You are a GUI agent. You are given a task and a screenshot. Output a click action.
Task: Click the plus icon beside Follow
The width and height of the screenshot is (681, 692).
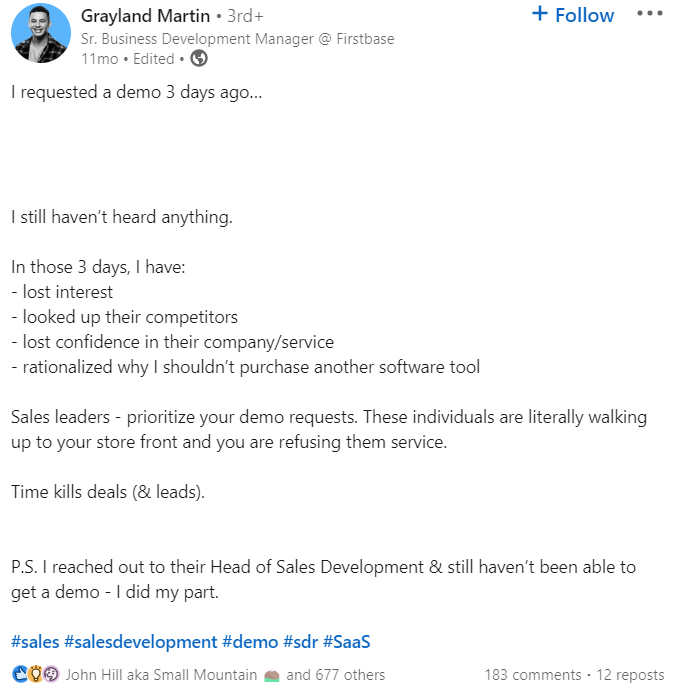point(539,14)
